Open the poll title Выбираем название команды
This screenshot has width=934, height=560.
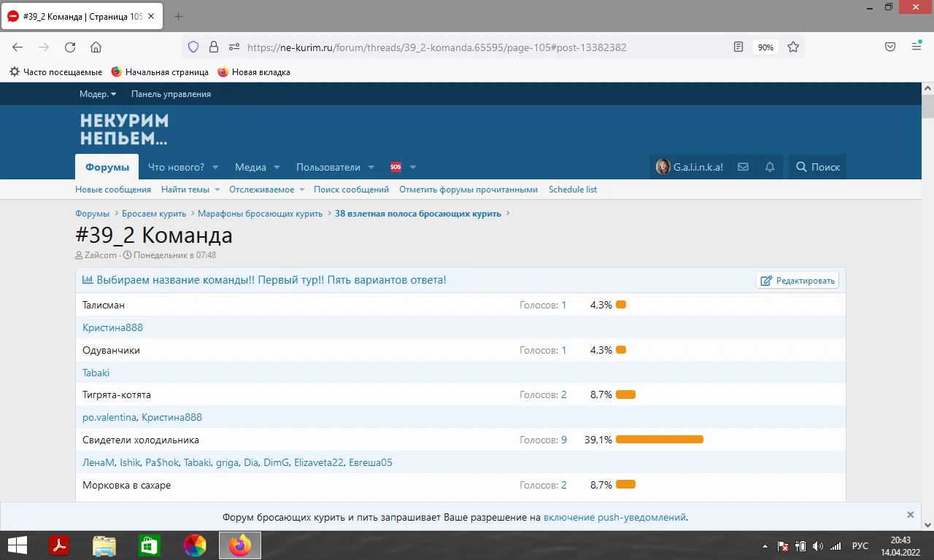271,280
